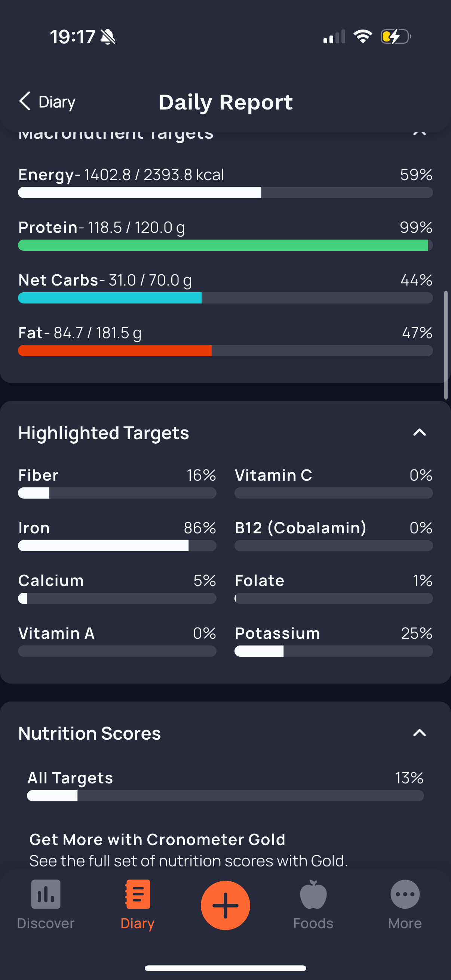Tap the muted bell status icon
The width and height of the screenshot is (451, 980).
tap(108, 37)
